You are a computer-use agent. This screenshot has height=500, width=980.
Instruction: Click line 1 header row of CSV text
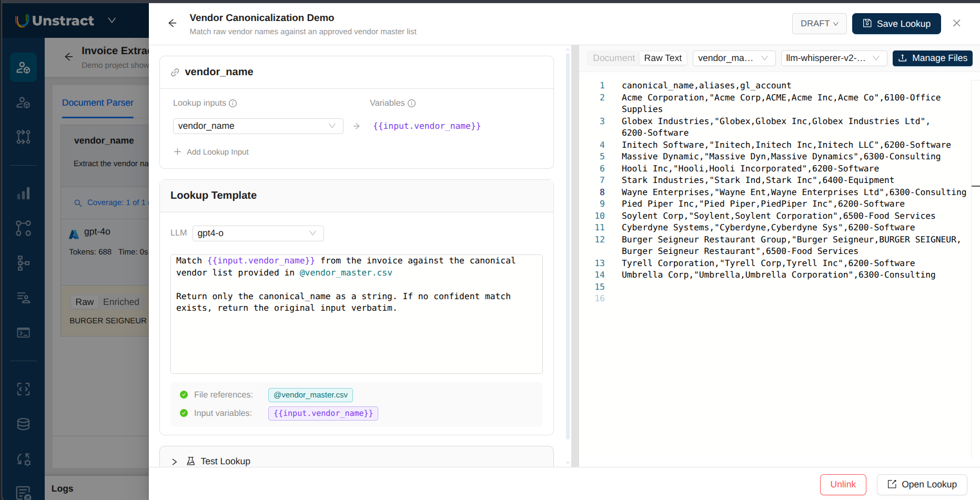click(706, 86)
